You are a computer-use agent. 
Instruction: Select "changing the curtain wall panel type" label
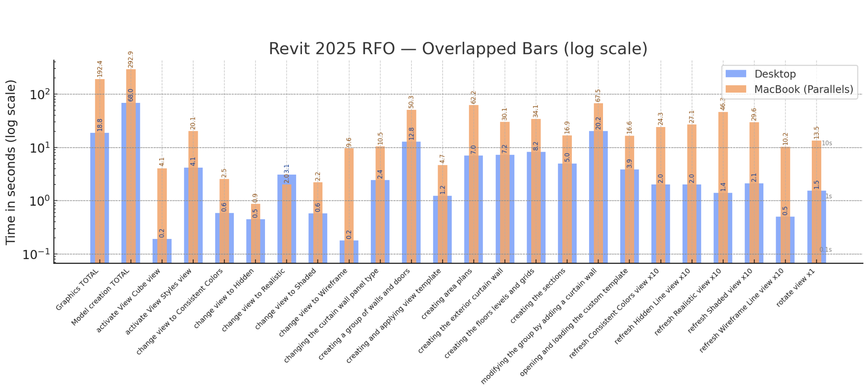point(331,316)
